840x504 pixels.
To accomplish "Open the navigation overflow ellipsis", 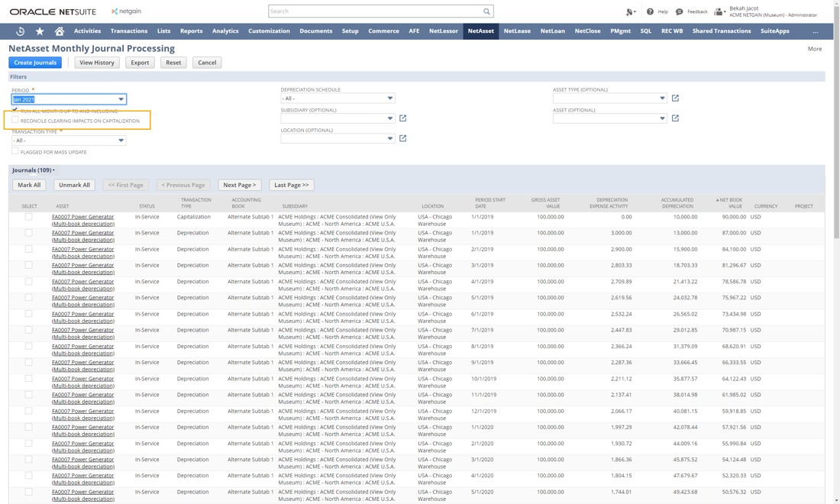I will point(816,31).
